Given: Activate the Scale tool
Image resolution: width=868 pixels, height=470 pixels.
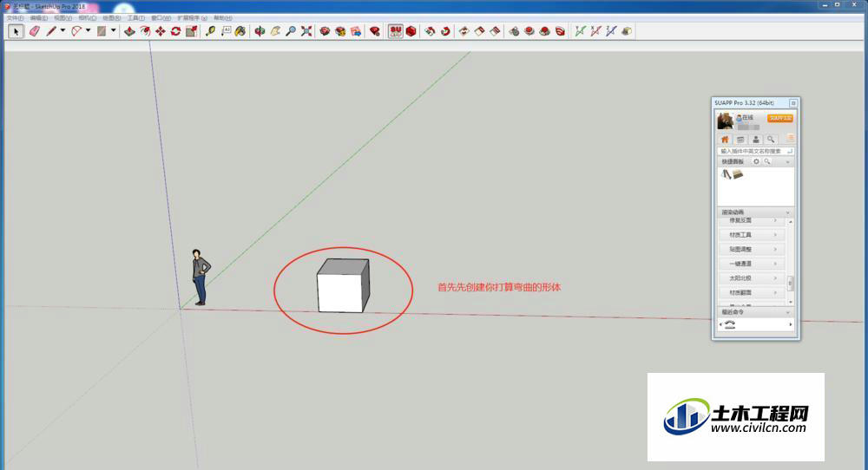Looking at the screenshot, I should [x=192, y=31].
